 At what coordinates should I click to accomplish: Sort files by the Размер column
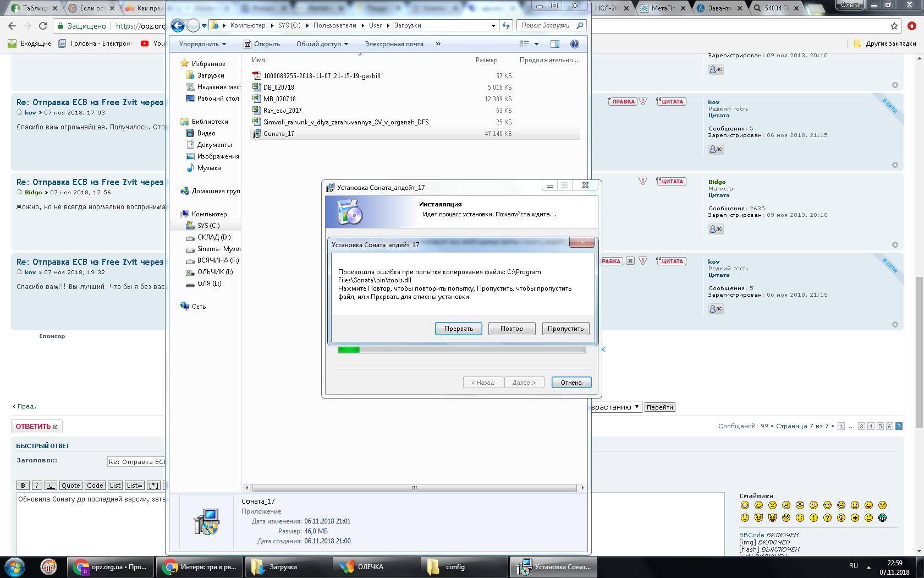coord(494,60)
